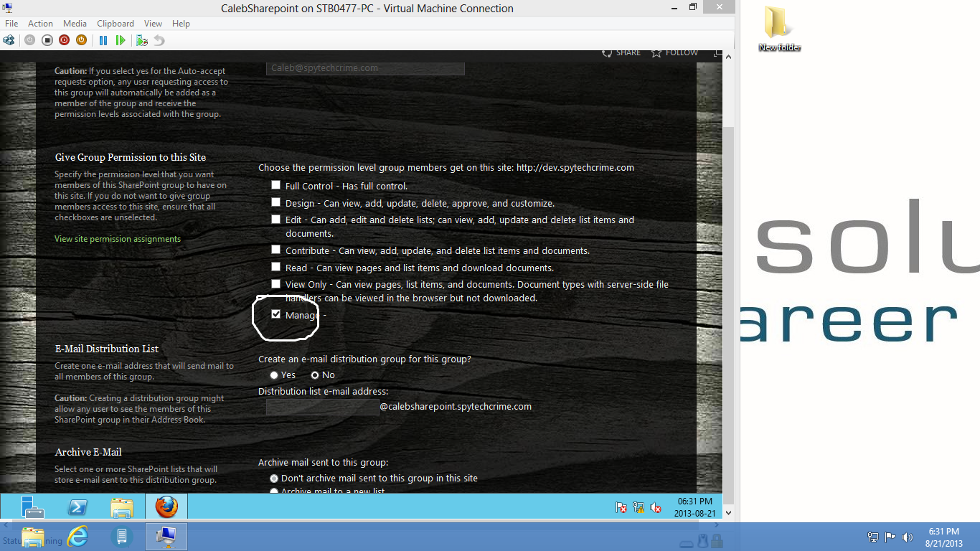
Task: Open Internet Explorer on host taskbar
Action: pos(77,536)
